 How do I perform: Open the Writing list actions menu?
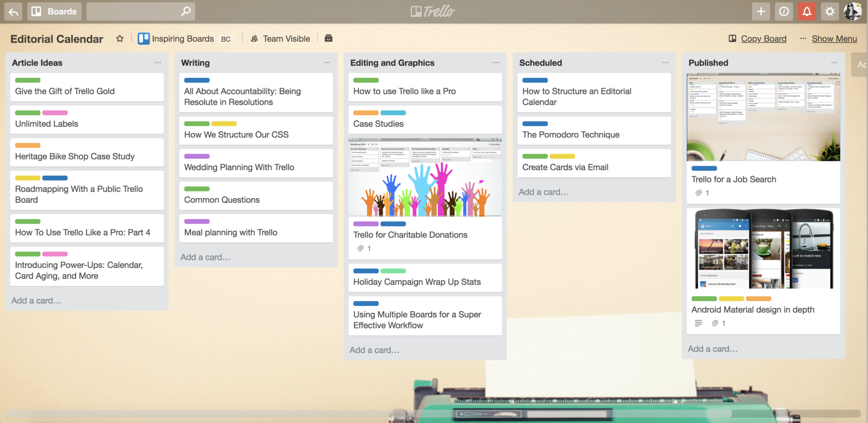[x=327, y=63]
